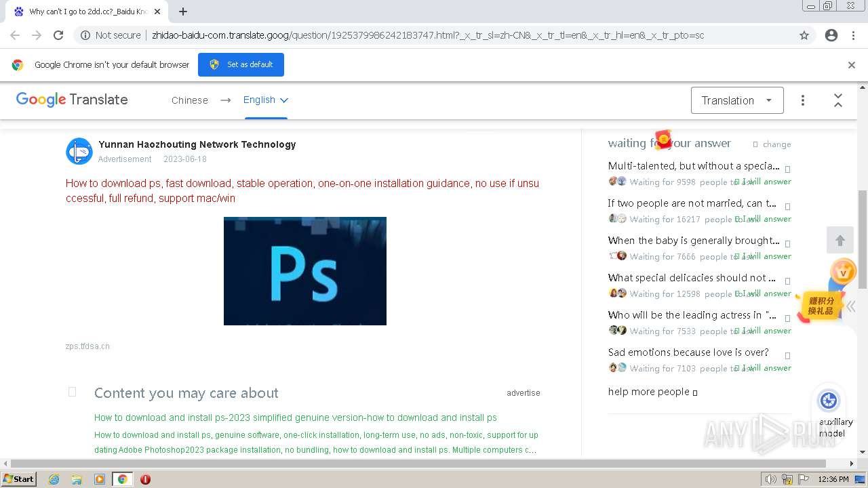868x488 pixels.
Task: Click the square icon beside Content you may care about
Action: [73, 392]
